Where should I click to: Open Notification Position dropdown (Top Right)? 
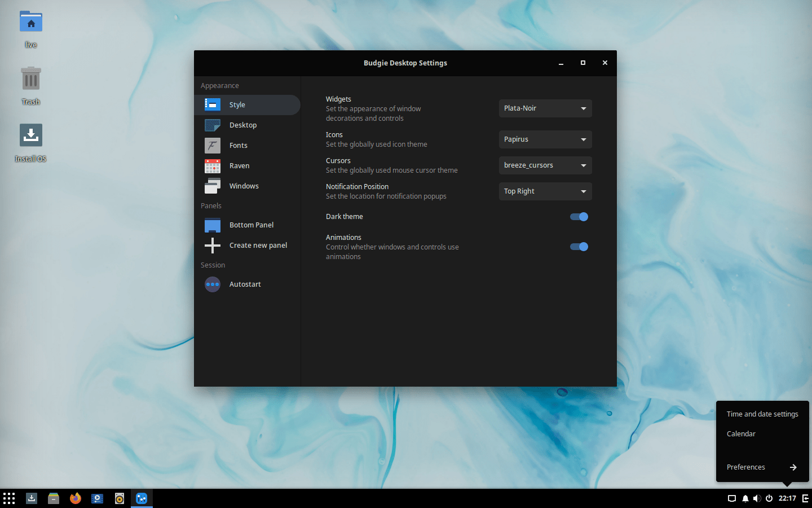tap(545, 191)
